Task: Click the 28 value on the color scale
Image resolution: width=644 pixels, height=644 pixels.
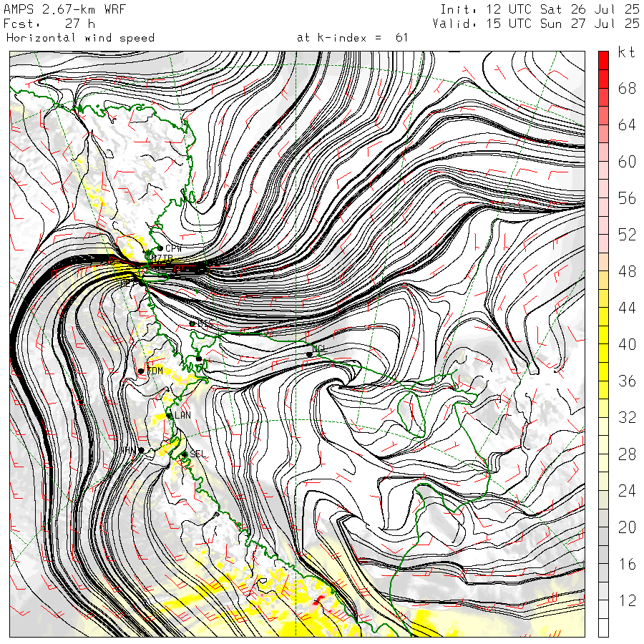Action: pyautogui.click(x=627, y=454)
